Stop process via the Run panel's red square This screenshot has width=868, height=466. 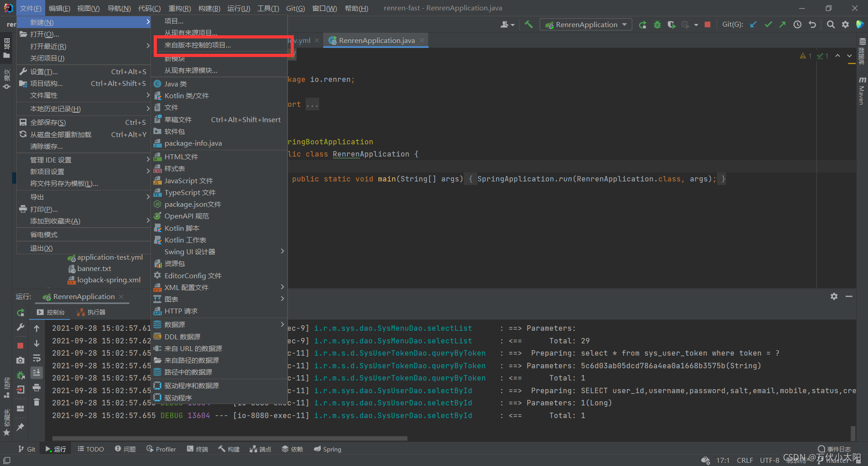tap(20, 346)
